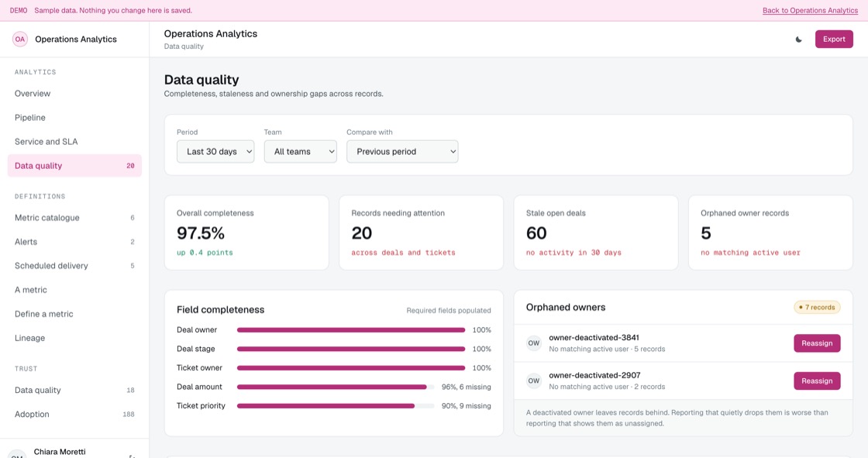This screenshot has height=458, width=868.
Task: Open Adoption in the sidebar
Action: [x=74, y=415]
